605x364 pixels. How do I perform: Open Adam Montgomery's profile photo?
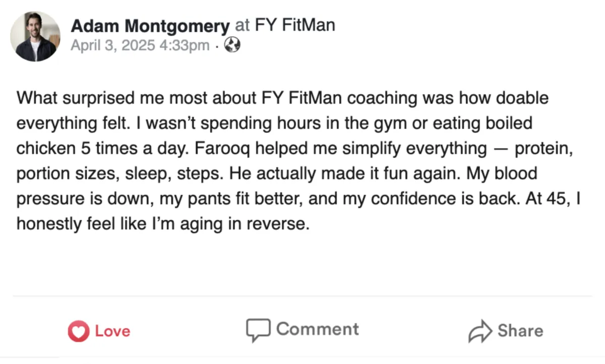(x=35, y=37)
